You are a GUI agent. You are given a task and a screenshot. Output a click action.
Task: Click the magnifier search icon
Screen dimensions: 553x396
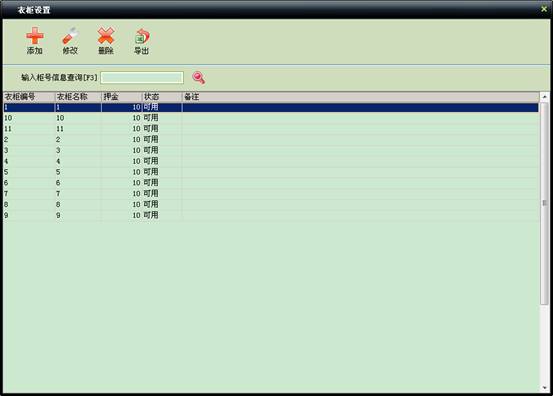198,78
